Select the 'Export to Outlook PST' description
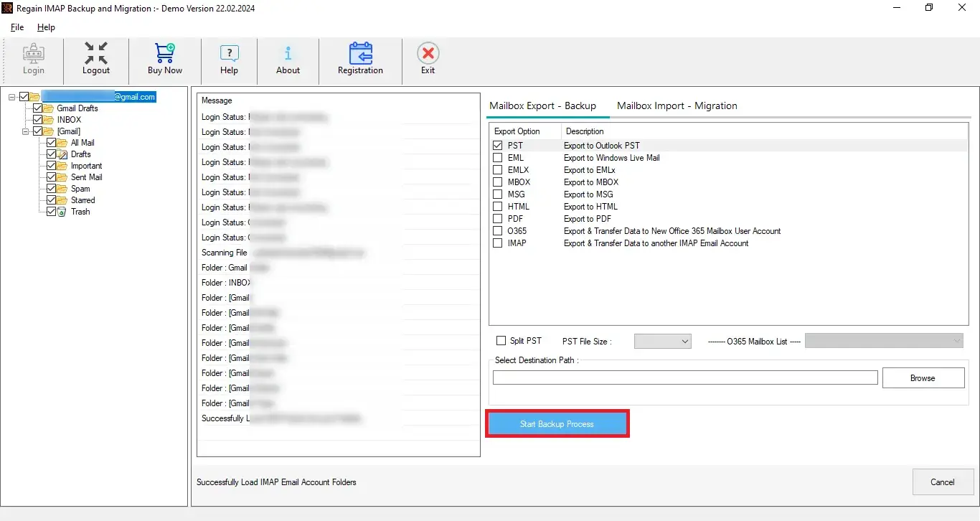 [601, 146]
